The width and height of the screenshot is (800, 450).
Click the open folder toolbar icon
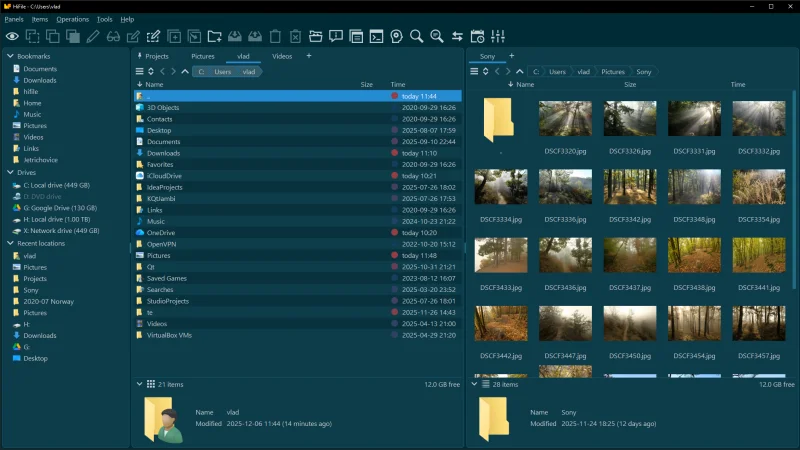[x=316, y=36]
